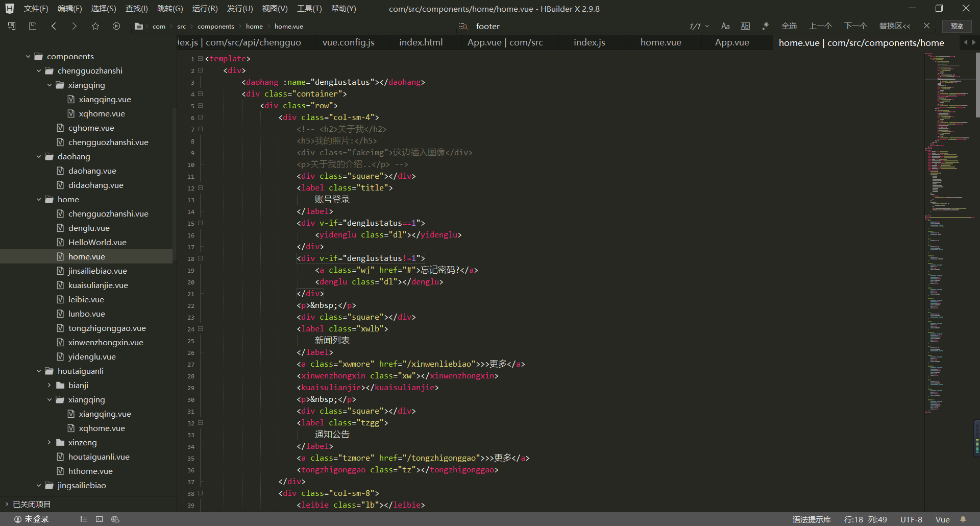Click the editor vertical scrollbar thumb
The height and width of the screenshot is (526, 980).
click(x=977, y=85)
